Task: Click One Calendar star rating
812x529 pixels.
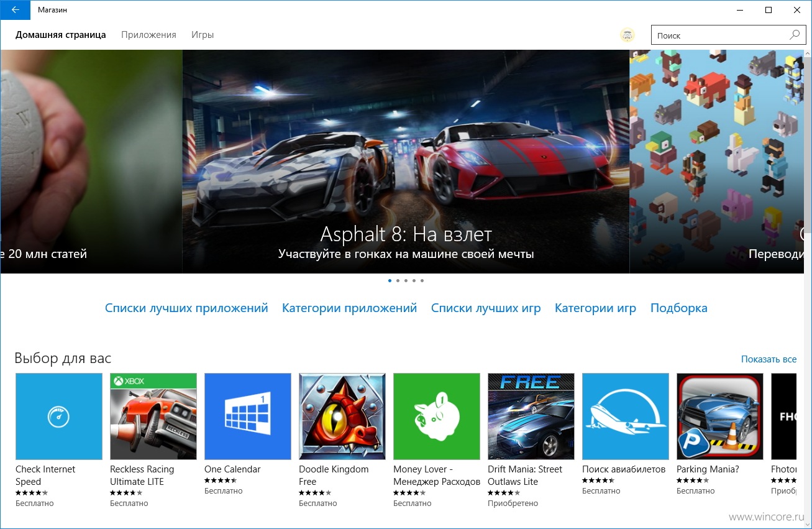Action: [x=221, y=481]
